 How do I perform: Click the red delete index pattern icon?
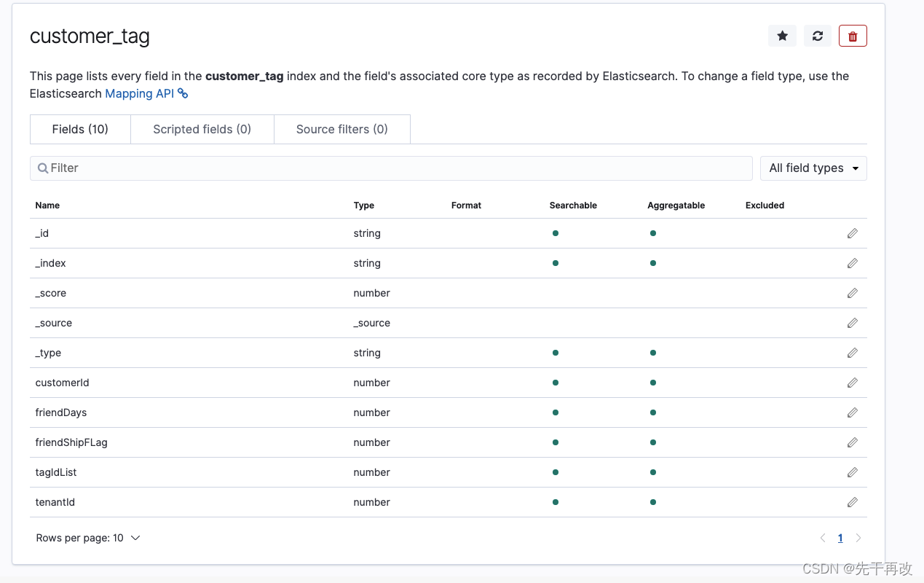853,36
